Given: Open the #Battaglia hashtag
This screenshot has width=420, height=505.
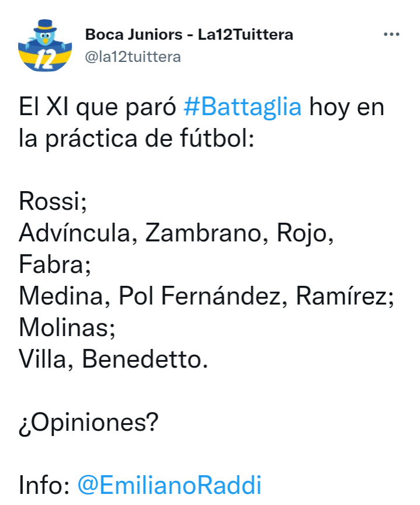Looking at the screenshot, I should point(242,108).
